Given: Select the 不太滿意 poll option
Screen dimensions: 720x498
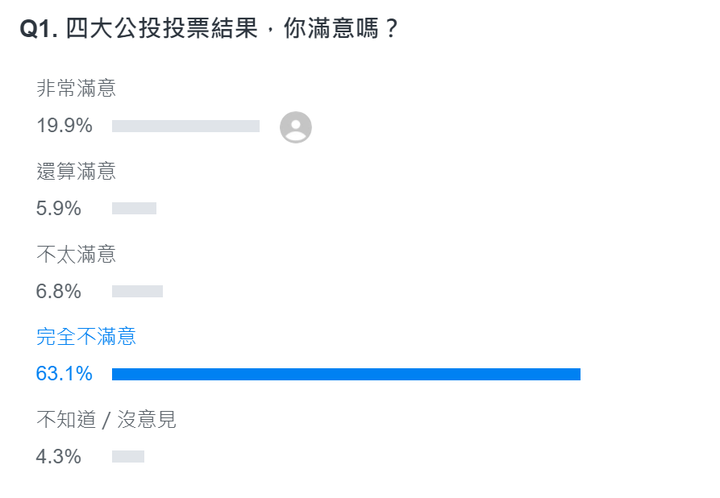Looking at the screenshot, I should click(x=76, y=254).
